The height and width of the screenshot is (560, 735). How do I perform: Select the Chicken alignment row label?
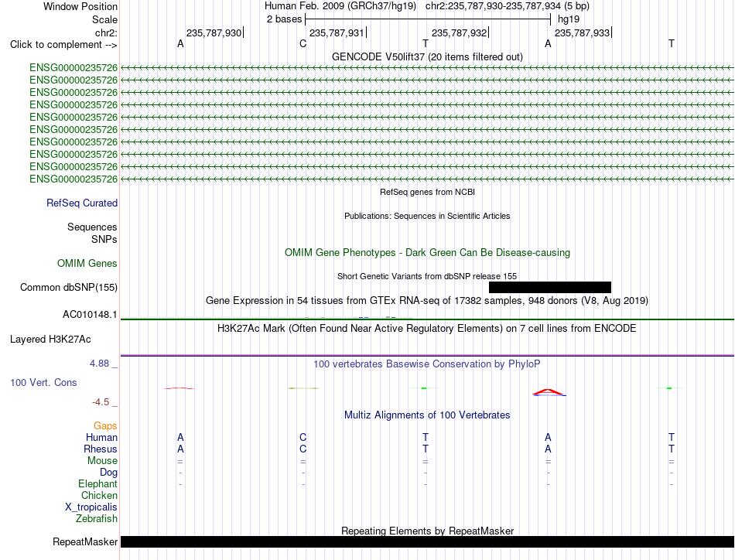(99, 495)
